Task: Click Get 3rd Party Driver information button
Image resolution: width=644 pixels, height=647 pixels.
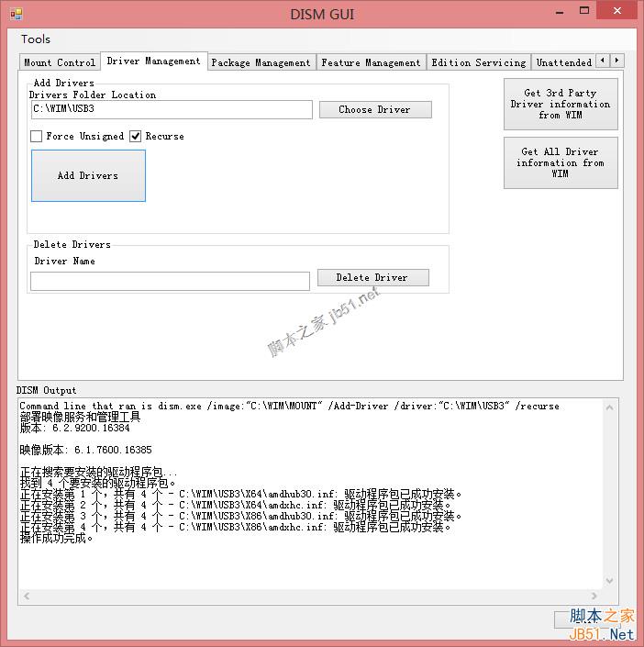Action: point(561,104)
